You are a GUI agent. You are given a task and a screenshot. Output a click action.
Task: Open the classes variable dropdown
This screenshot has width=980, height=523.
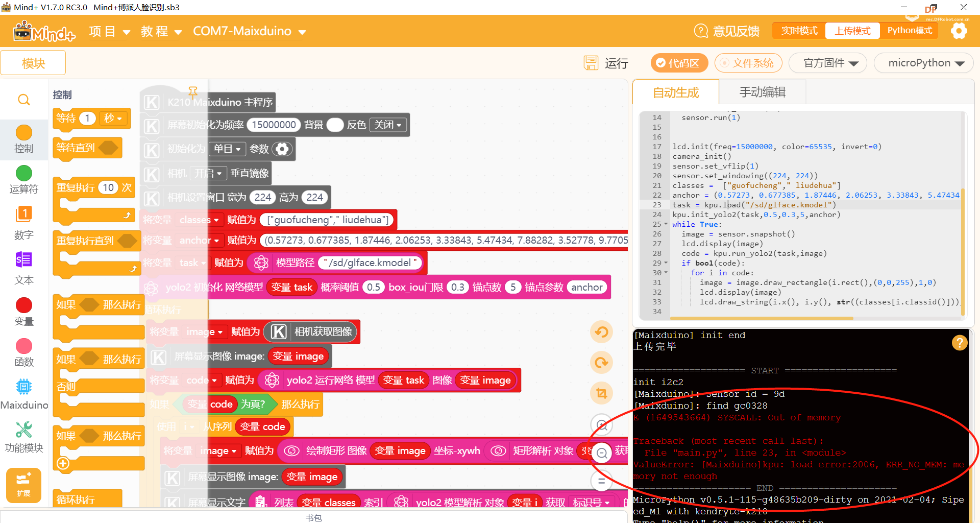click(199, 220)
